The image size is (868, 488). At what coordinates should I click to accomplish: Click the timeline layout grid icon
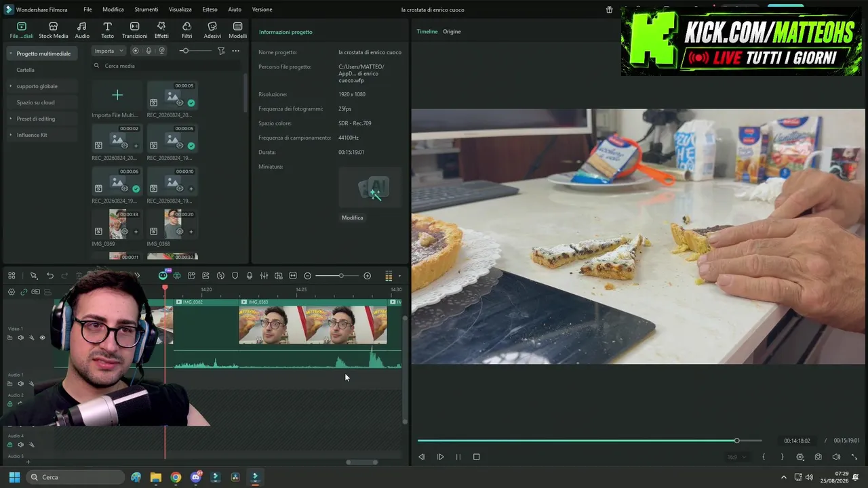[12, 276]
